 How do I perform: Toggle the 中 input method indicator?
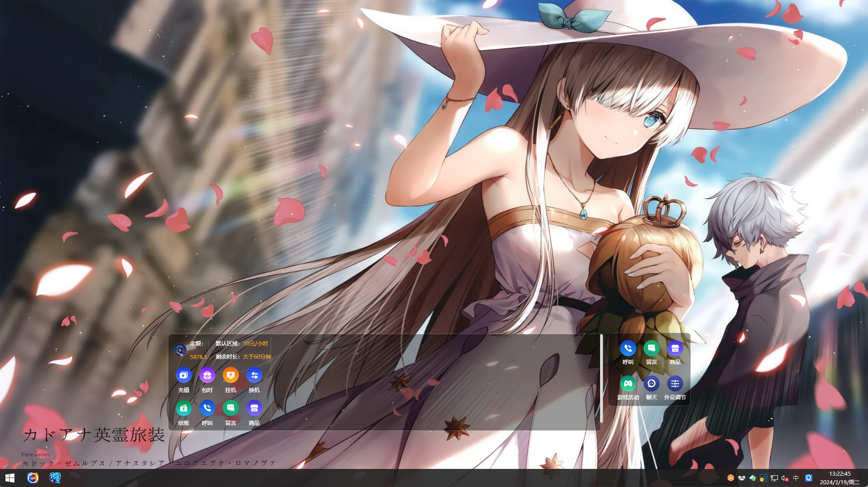coord(796,478)
